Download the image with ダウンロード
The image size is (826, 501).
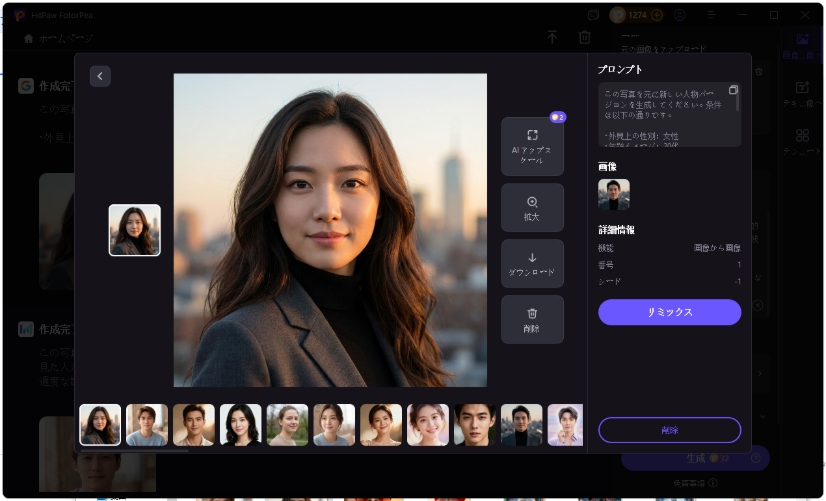[x=532, y=263]
